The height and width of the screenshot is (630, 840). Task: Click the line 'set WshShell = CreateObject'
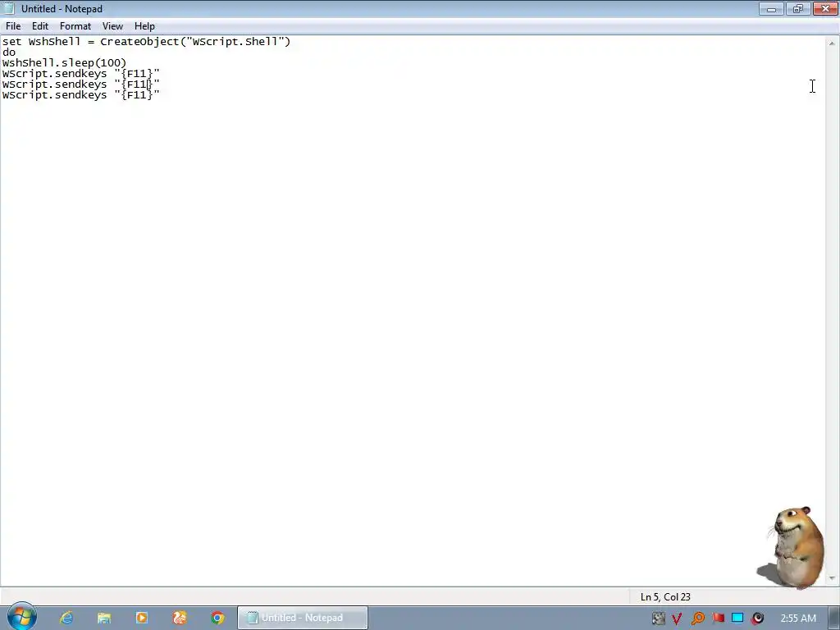click(146, 42)
